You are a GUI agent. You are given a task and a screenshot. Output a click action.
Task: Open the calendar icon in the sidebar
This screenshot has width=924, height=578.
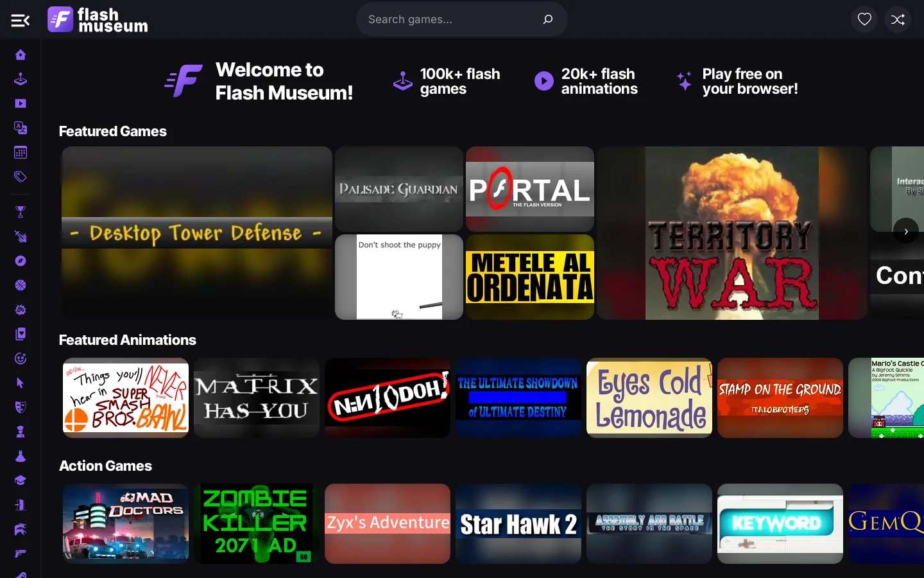coord(21,152)
